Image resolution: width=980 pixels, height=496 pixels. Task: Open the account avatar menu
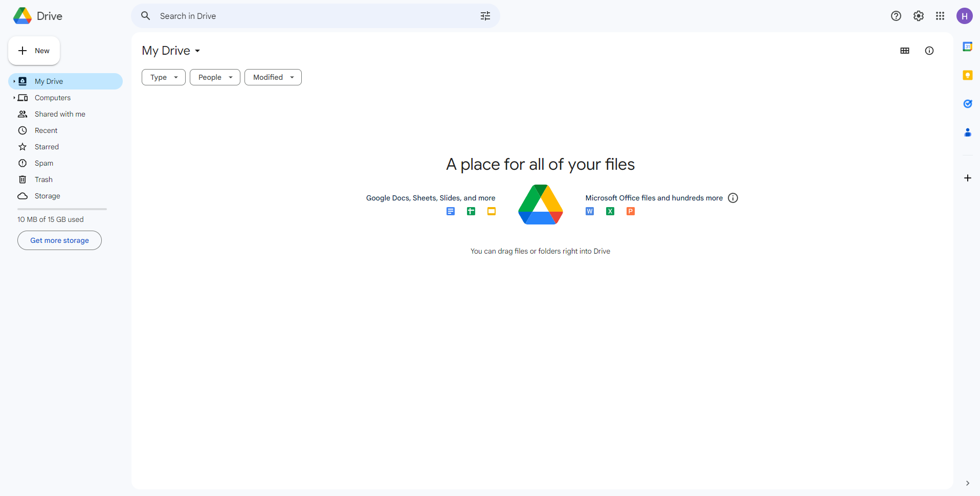click(x=965, y=16)
